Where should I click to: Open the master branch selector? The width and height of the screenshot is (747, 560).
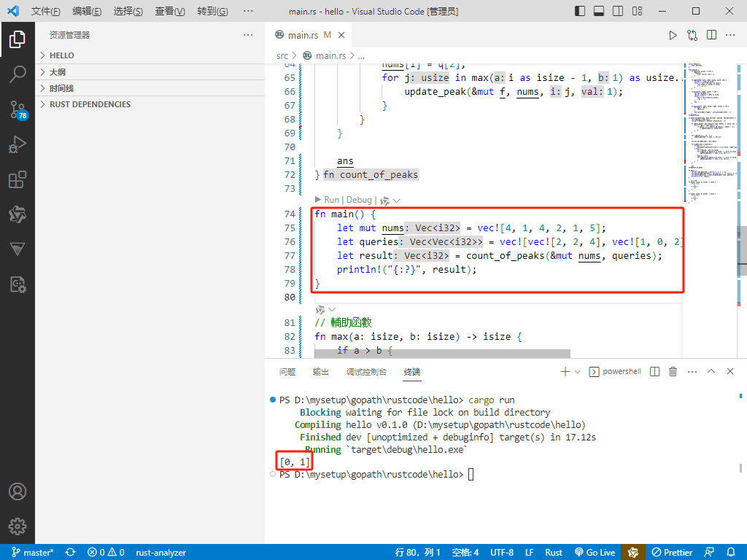point(32,553)
